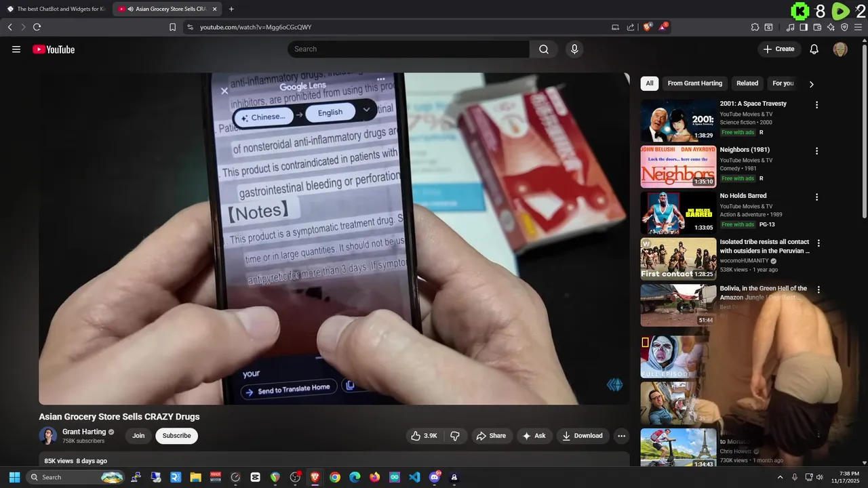This screenshot has width=868, height=488.
Task: Open File Explorer from the taskbar
Action: (x=195, y=477)
